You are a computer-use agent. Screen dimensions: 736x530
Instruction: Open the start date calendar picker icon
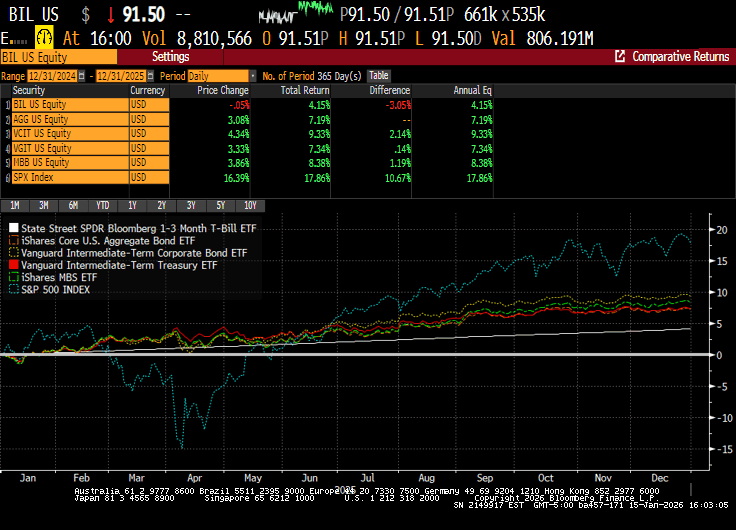82,76
